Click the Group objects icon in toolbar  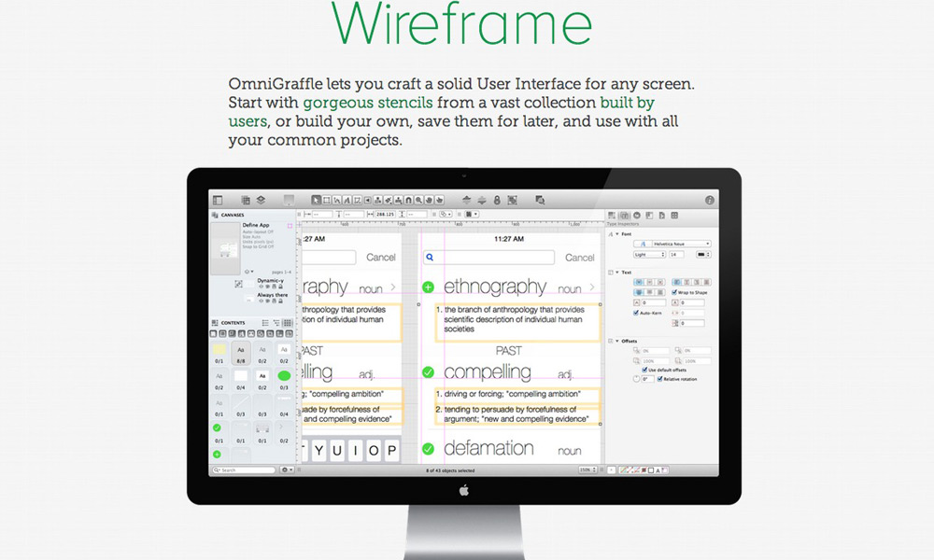512,201
